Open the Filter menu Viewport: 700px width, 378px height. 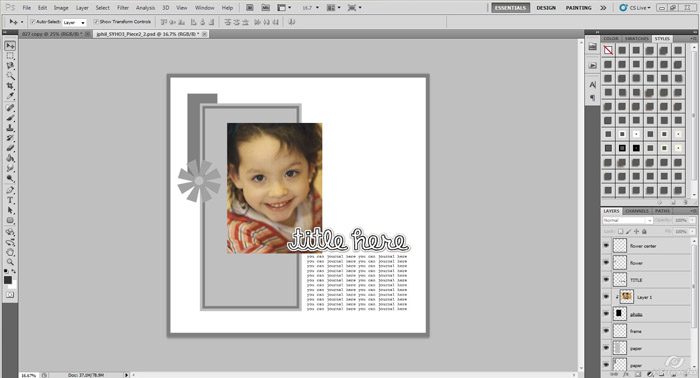point(123,8)
